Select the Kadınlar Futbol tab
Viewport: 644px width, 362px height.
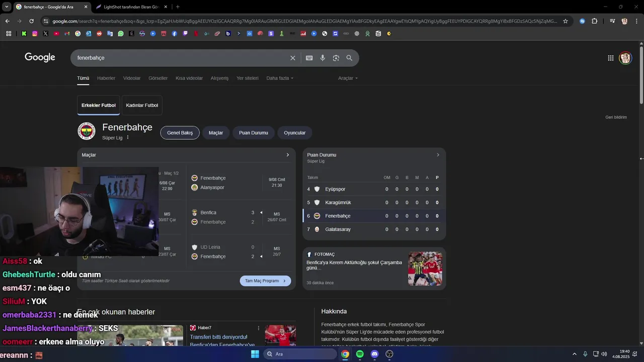click(x=142, y=105)
